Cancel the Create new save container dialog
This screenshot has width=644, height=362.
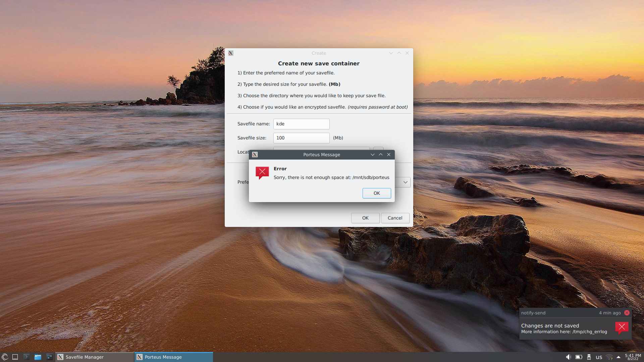pyautogui.click(x=395, y=218)
